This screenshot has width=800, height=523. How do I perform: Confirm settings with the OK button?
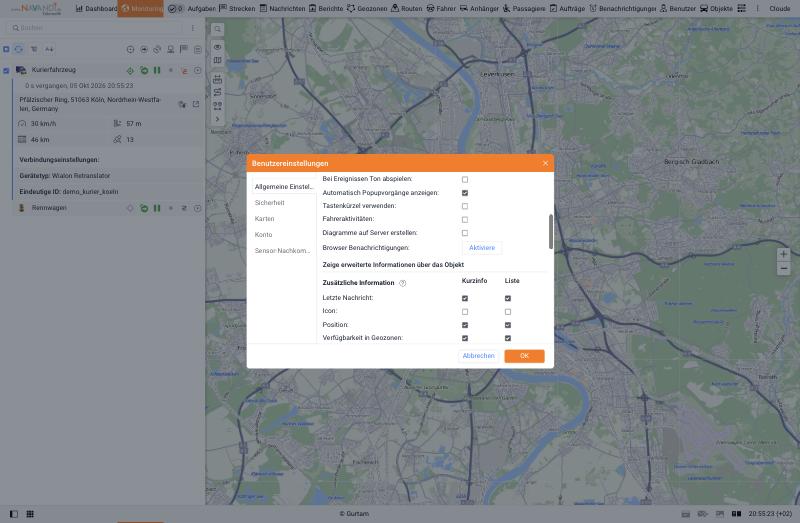pos(524,356)
